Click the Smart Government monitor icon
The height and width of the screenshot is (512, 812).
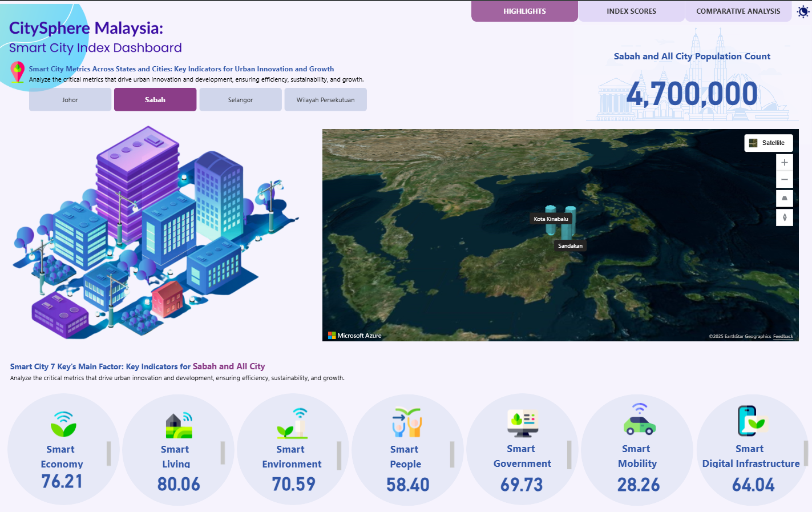click(523, 422)
